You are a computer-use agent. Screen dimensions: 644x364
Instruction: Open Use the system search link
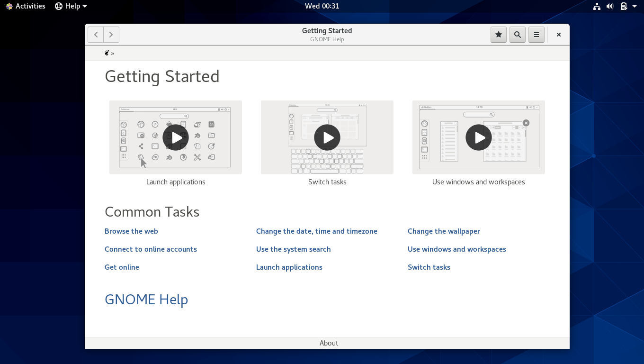[294, 249]
